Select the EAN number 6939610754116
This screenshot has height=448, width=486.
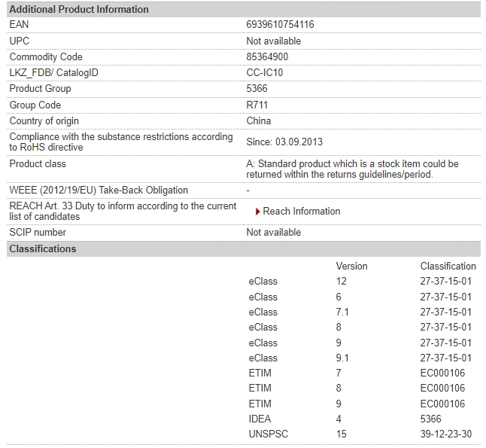click(x=280, y=25)
